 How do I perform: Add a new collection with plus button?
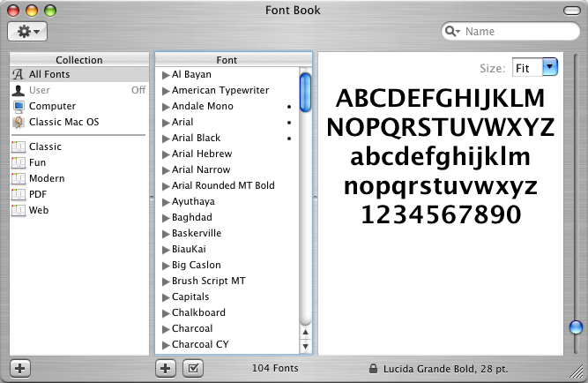click(19, 367)
